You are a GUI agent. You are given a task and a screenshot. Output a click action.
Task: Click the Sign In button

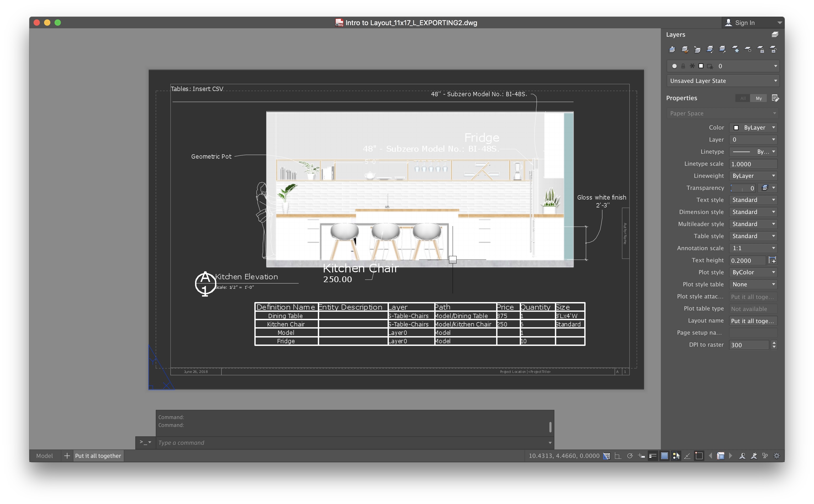point(745,23)
